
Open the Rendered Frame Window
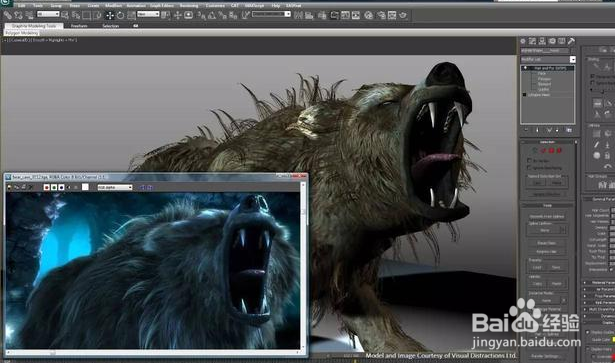click(392, 15)
